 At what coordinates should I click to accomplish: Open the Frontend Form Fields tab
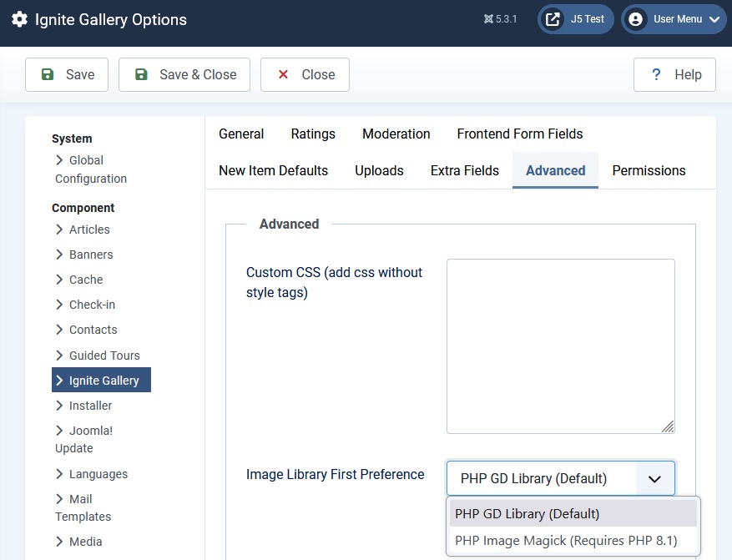click(520, 134)
